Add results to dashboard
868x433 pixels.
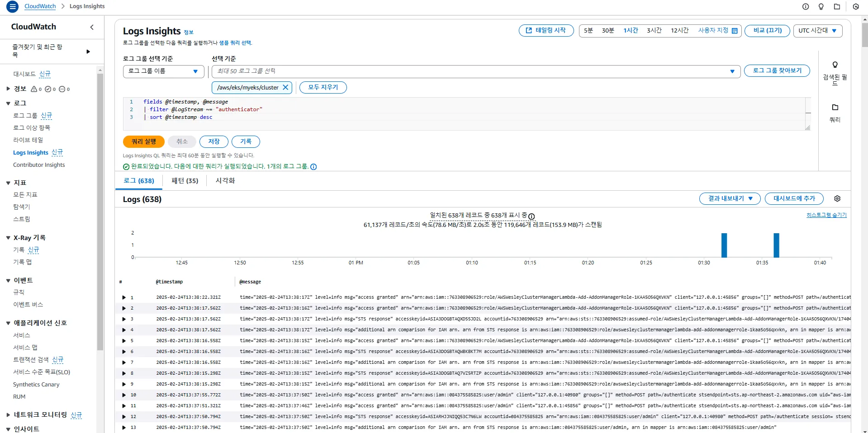click(x=794, y=198)
